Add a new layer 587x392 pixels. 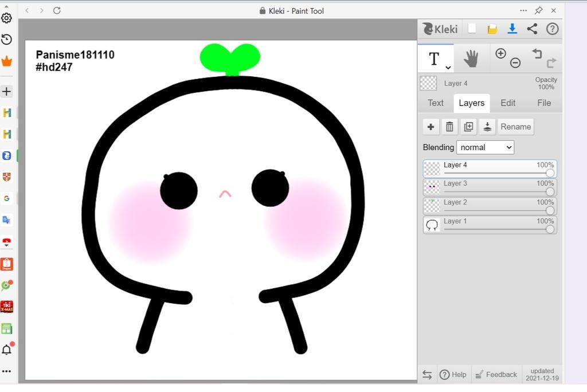pos(431,127)
